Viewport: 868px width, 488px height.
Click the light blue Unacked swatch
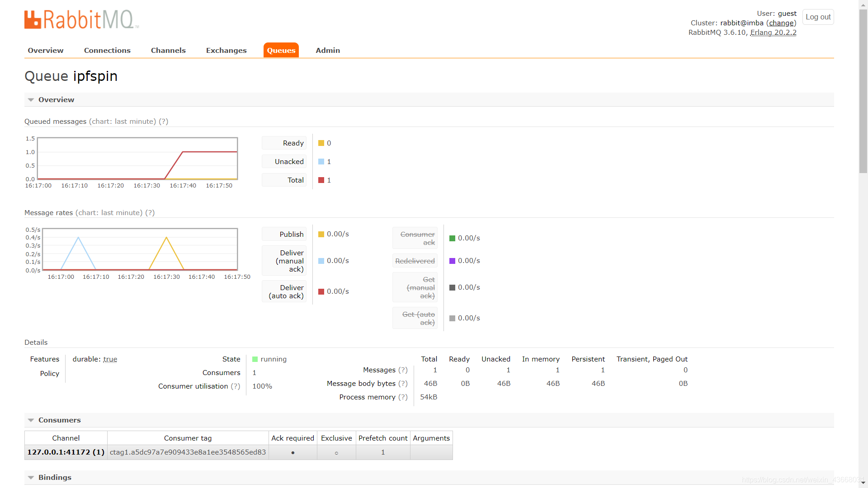(321, 162)
